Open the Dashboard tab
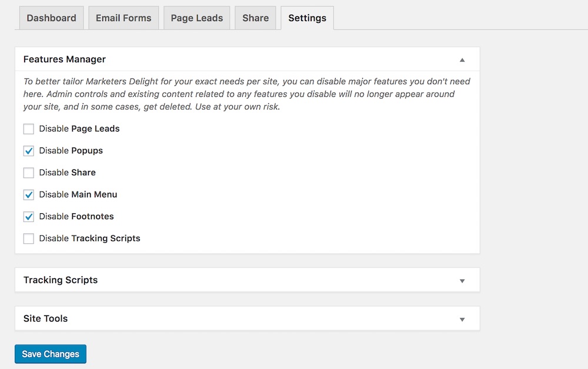588x369 pixels. tap(51, 18)
